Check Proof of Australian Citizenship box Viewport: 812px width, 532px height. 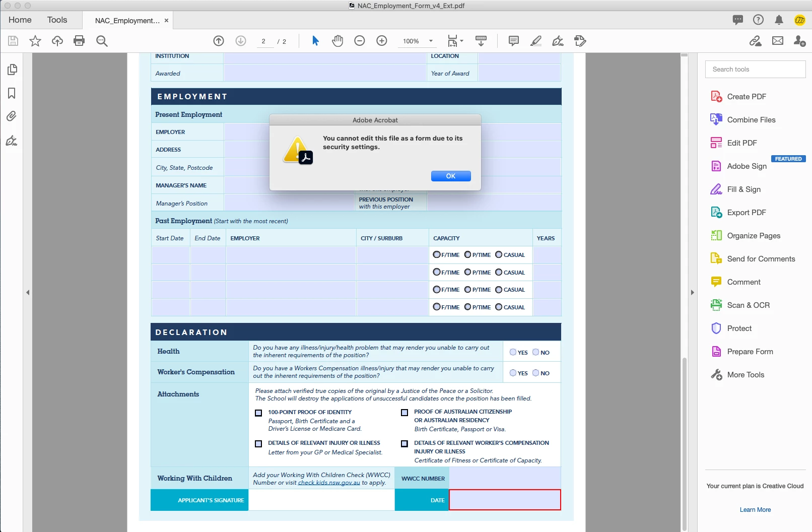pos(404,412)
